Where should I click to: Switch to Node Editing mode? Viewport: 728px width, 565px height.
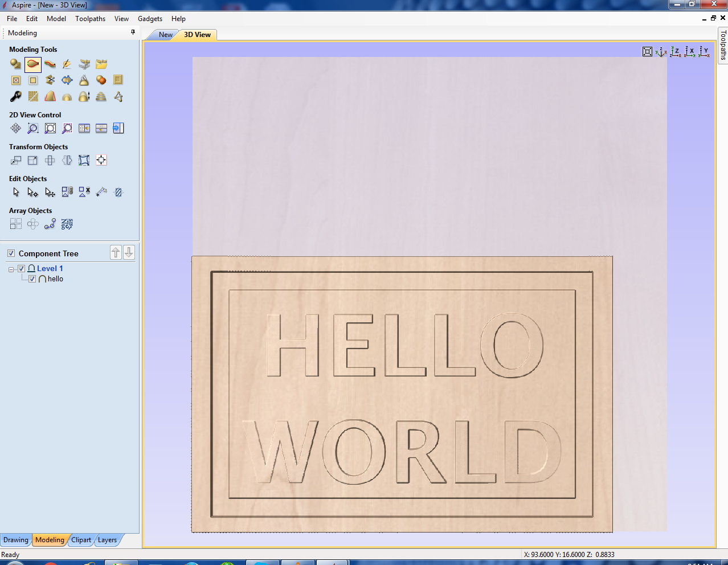coord(33,193)
